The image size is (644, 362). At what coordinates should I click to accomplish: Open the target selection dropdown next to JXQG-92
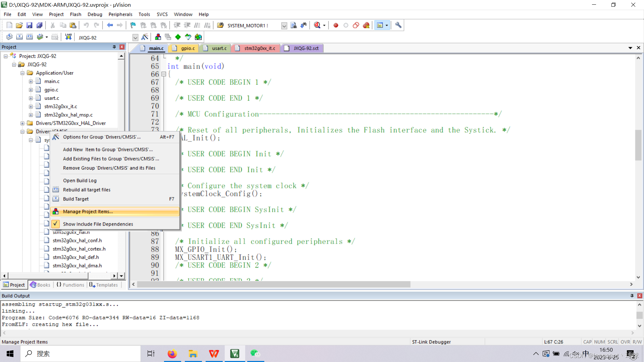[x=136, y=37]
